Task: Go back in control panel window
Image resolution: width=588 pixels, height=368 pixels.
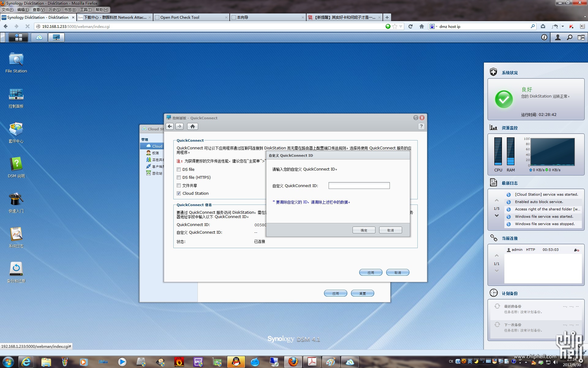Action: 170,126
